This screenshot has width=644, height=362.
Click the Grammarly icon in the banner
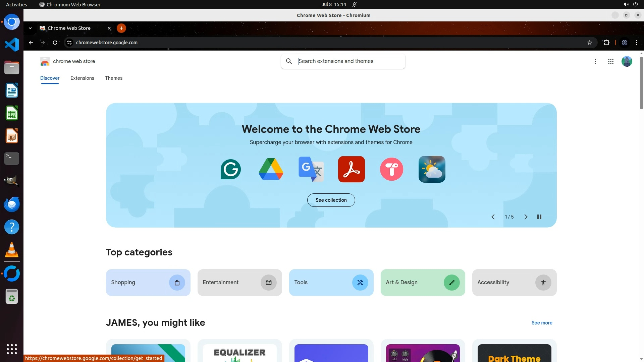231,169
